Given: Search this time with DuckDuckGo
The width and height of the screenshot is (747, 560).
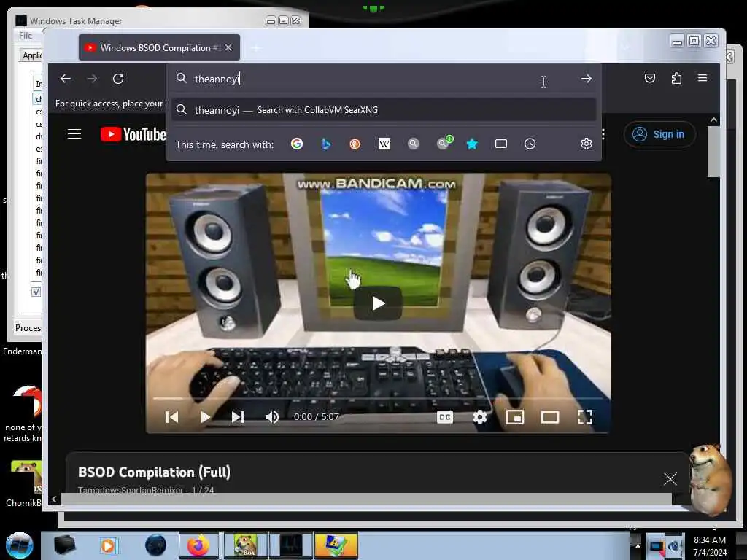Looking at the screenshot, I should pyautogui.click(x=355, y=144).
